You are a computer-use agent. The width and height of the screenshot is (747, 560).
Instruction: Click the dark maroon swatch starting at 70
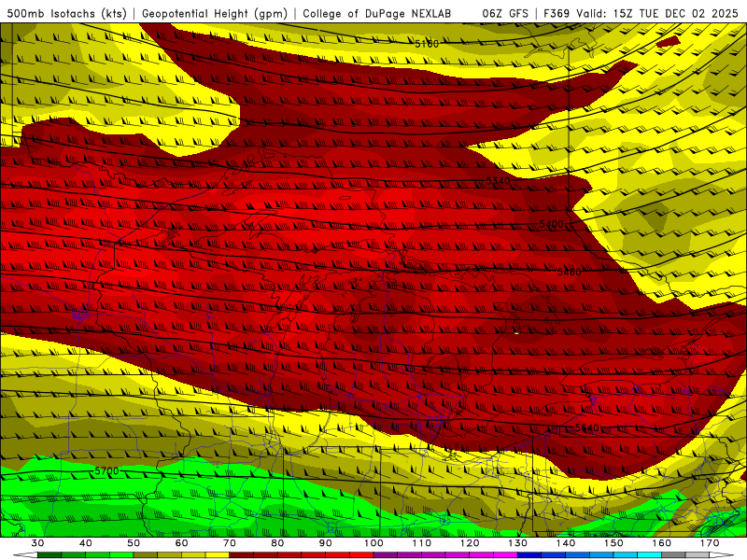(x=242, y=555)
